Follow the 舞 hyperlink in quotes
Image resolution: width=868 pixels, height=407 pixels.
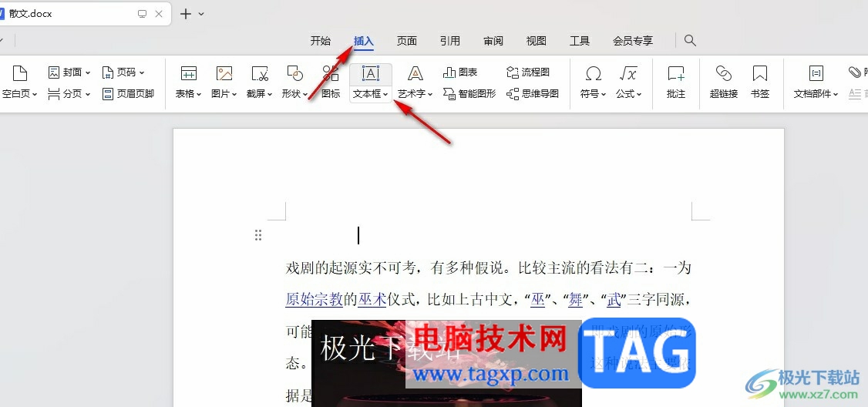coord(576,300)
